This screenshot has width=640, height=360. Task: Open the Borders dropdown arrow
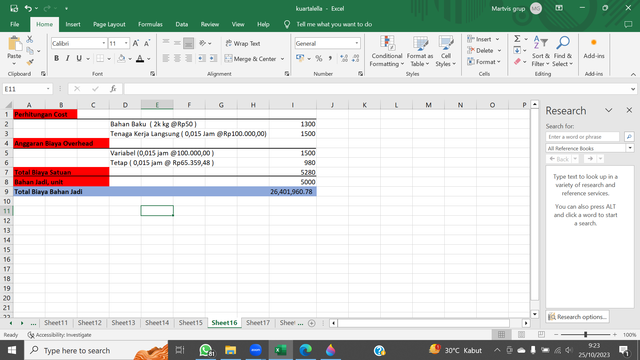point(109,59)
